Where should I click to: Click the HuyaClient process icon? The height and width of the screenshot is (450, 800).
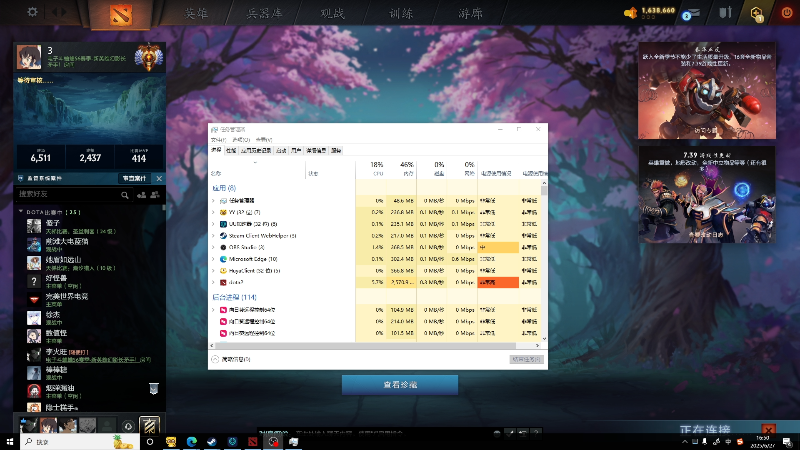click(223, 271)
